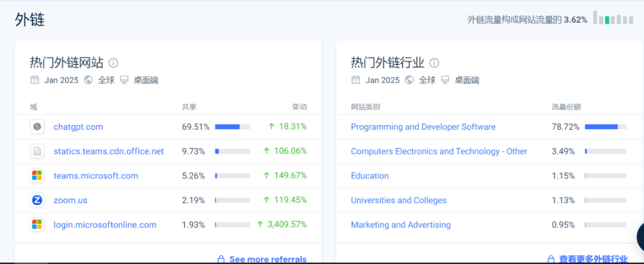This screenshot has height=264, width=644.
Task: Click the info icon beside 热门外链网站
Action: pos(113,63)
